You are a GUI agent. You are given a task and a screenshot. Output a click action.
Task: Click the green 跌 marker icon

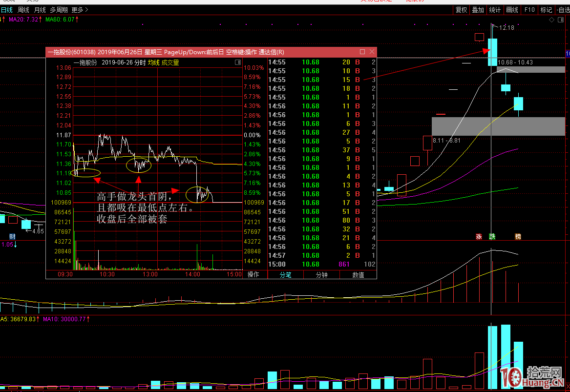(x=492, y=237)
